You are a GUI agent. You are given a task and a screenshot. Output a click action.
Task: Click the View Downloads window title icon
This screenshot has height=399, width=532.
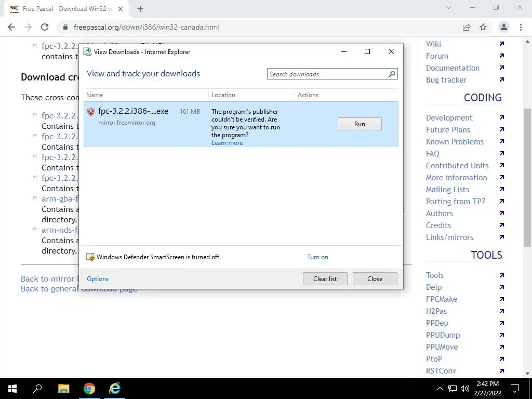[87, 51]
